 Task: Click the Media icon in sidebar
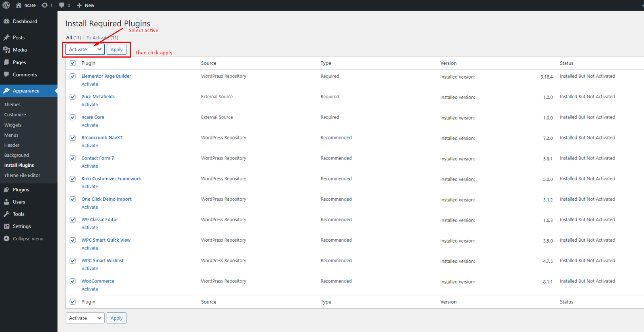point(6,50)
